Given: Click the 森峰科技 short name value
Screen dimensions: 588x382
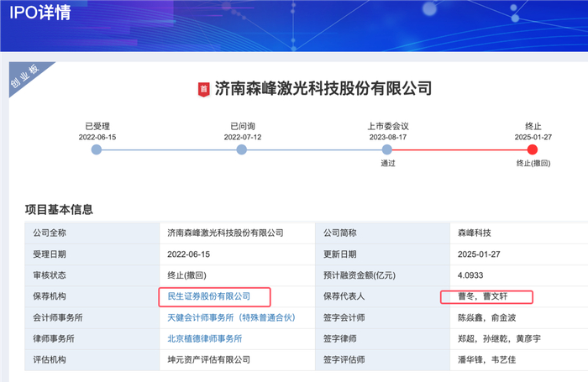Looking at the screenshot, I should [x=475, y=233].
